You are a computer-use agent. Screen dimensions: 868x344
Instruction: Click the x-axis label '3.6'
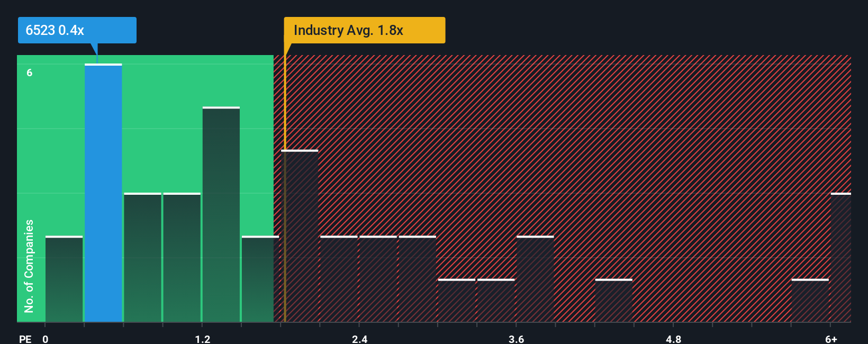coord(517,339)
